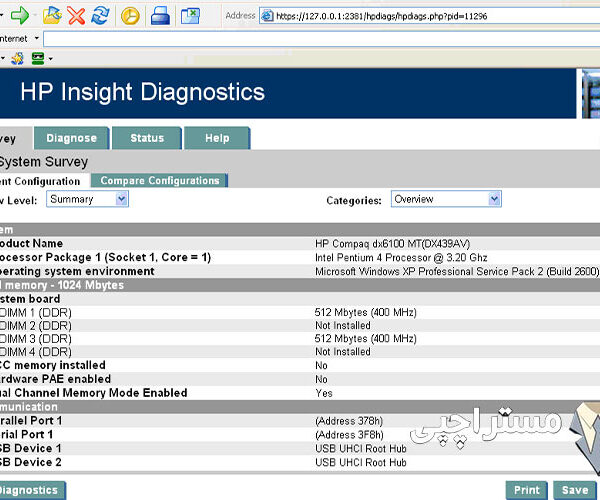Open the Help tab
Image resolution: width=600 pixels, height=500 pixels.
pyautogui.click(x=217, y=138)
